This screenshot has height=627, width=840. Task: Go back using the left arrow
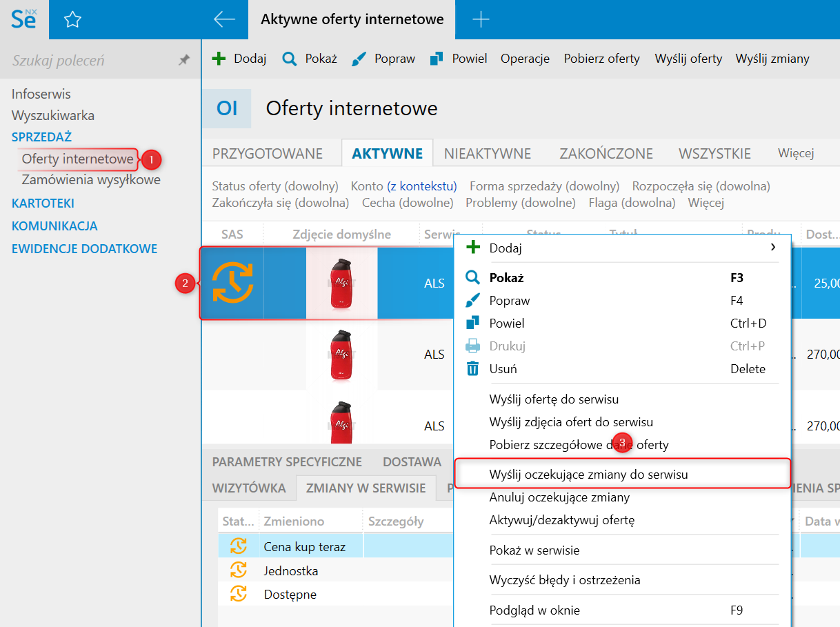click(x=225, y=19)
